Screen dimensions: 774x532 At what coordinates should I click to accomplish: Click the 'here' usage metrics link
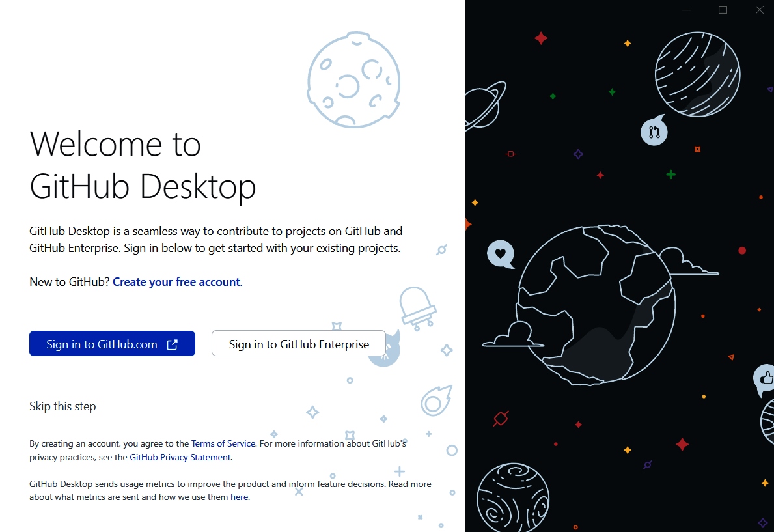point(239,497)
